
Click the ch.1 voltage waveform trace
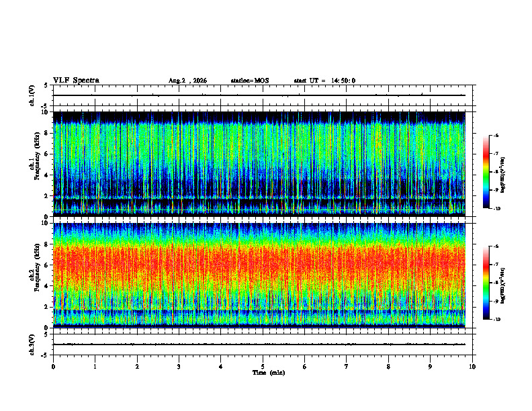click(x=259, y=95)
